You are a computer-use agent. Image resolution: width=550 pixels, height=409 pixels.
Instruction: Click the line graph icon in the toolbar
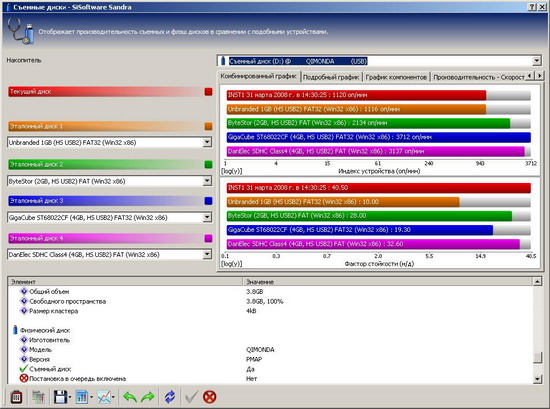click(x=104, y=397)
